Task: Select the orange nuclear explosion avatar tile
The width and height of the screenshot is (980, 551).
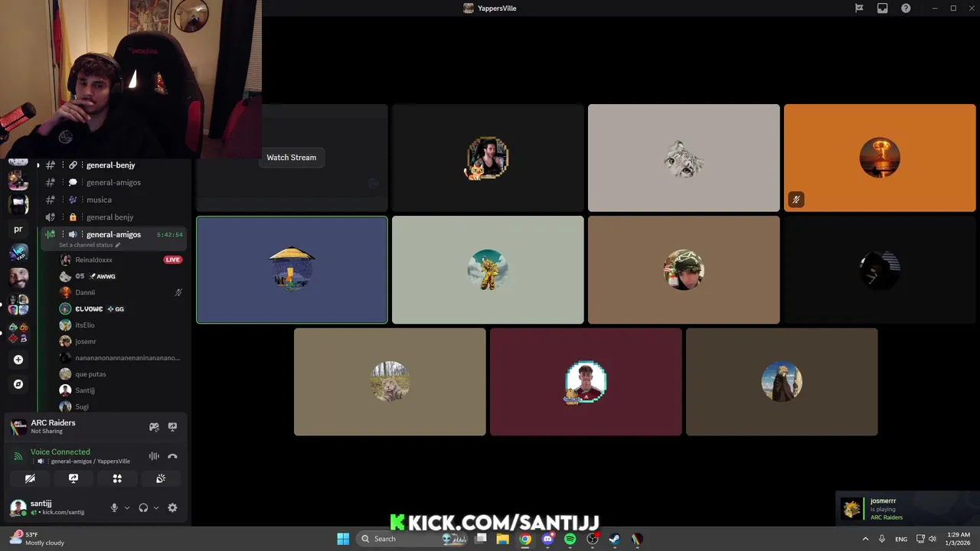Action: [x=880, y=158]
